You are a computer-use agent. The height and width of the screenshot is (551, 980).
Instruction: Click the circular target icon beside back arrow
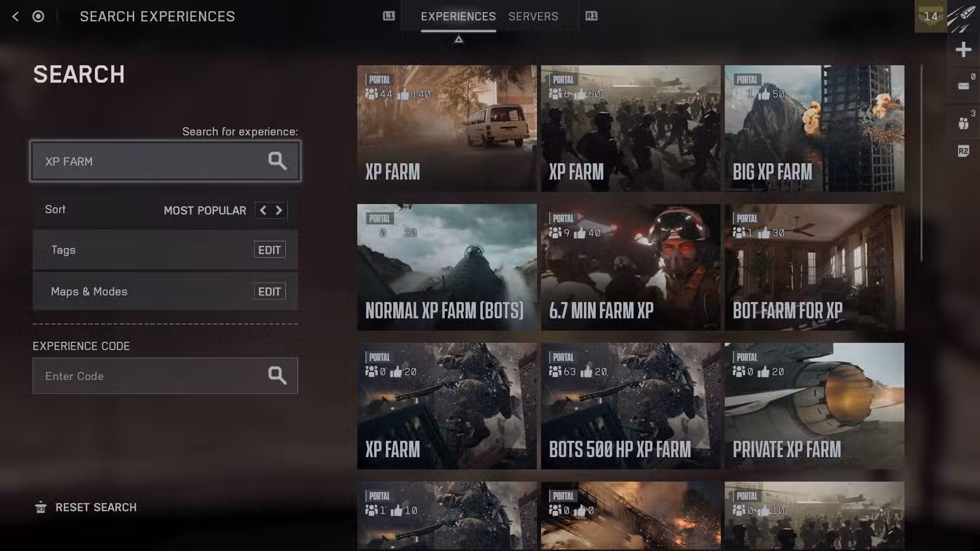click(x=38, y=17)
